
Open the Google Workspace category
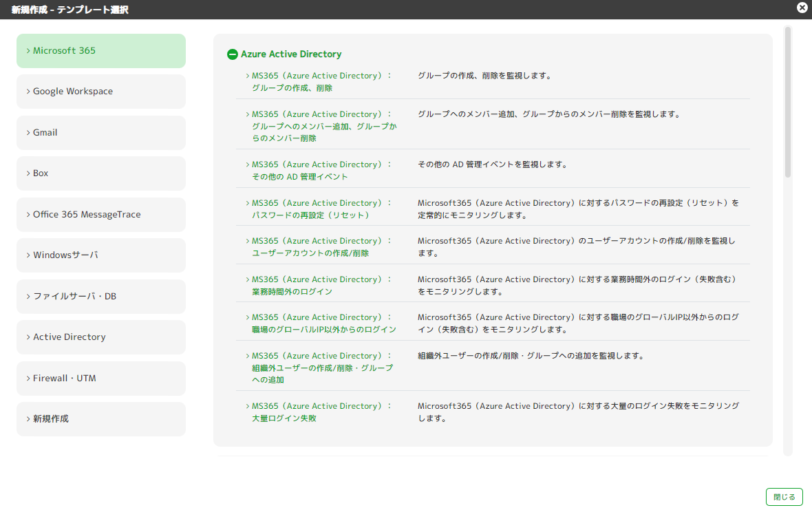click(x=101, y=92)
